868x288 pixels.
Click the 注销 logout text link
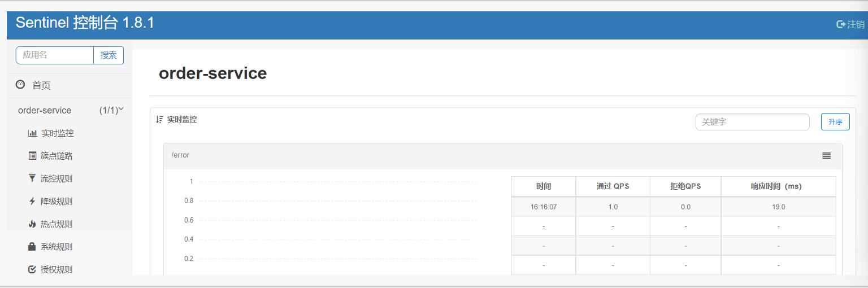click(856, 24)
